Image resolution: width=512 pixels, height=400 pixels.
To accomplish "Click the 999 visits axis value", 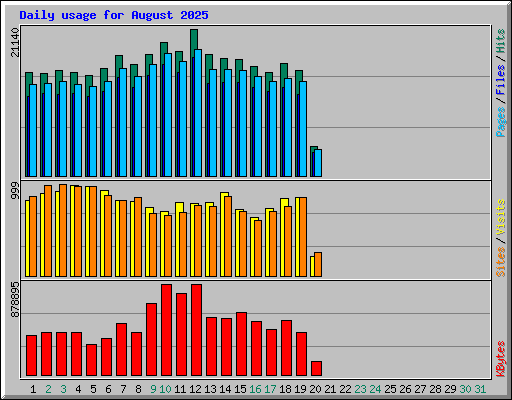I will (x=15, y=191).
